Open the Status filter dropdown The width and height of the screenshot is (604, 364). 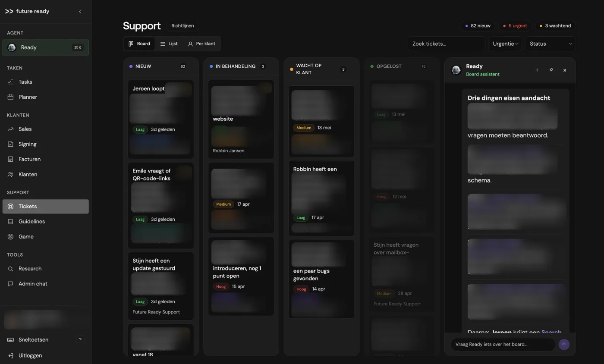550,44
